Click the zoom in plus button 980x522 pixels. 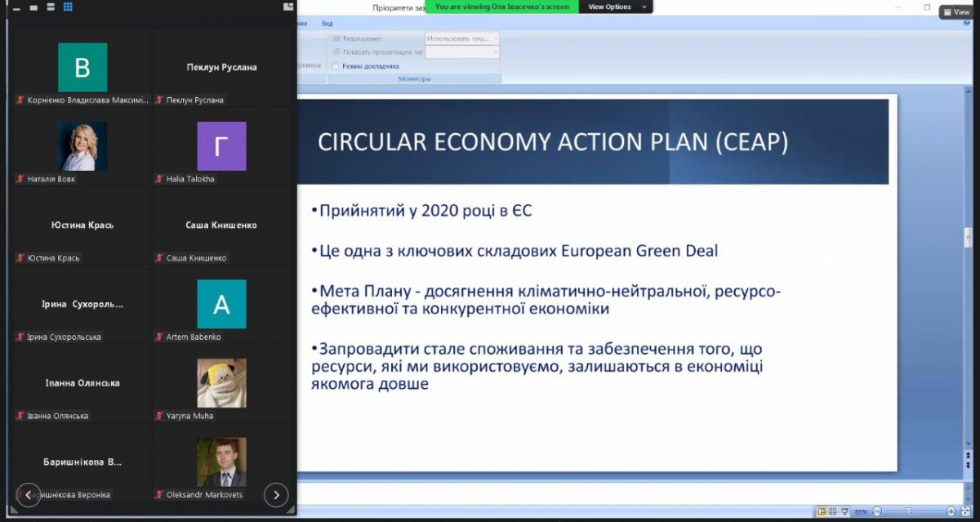(x=951, y=512)
